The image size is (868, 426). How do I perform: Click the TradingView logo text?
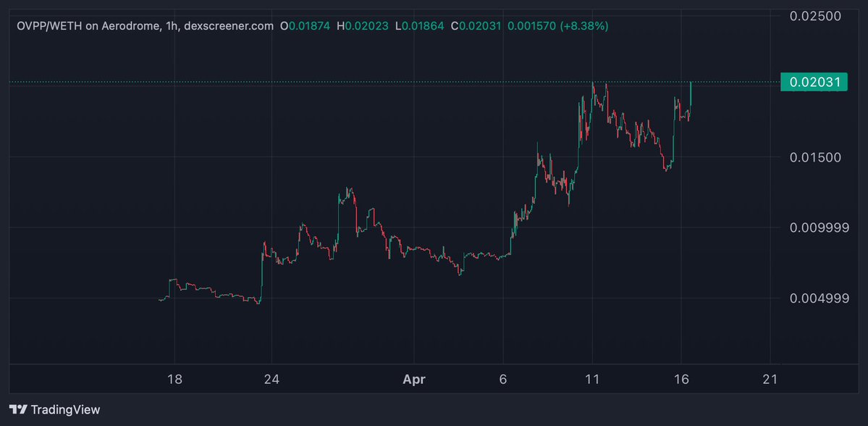pyautogui.click(x=65, y=410)
